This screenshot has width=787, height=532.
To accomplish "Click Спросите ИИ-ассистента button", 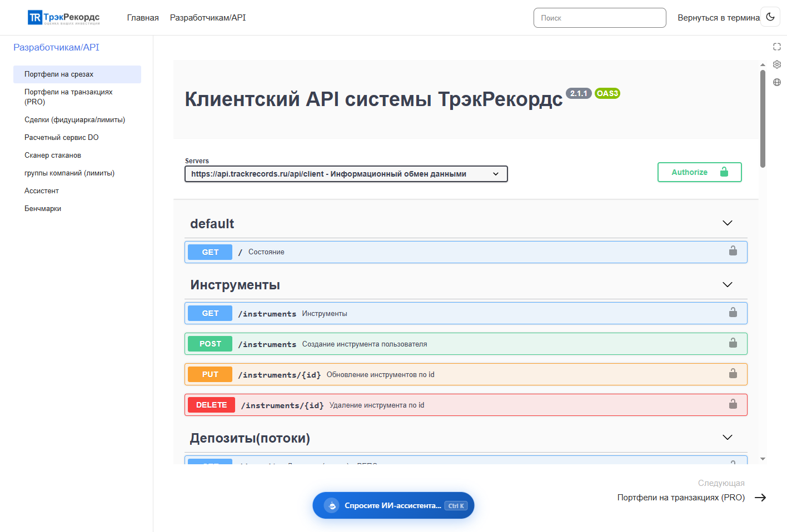I will [x=393, y=505].
